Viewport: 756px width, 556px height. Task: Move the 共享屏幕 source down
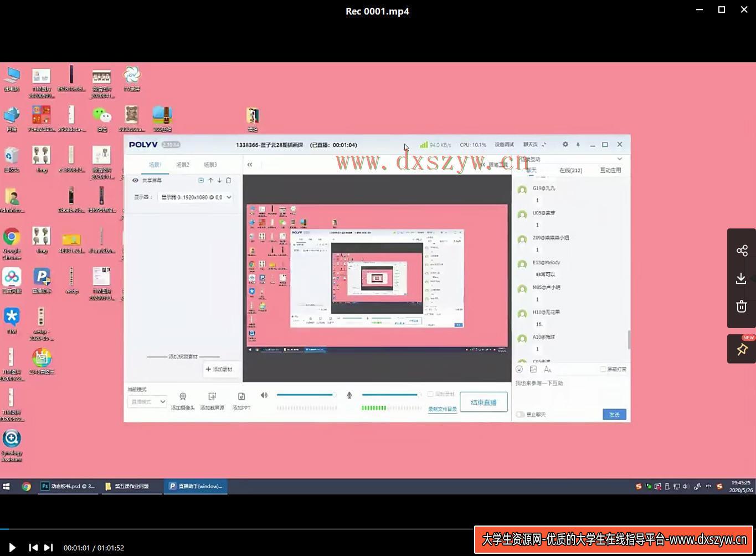[219, 180]
